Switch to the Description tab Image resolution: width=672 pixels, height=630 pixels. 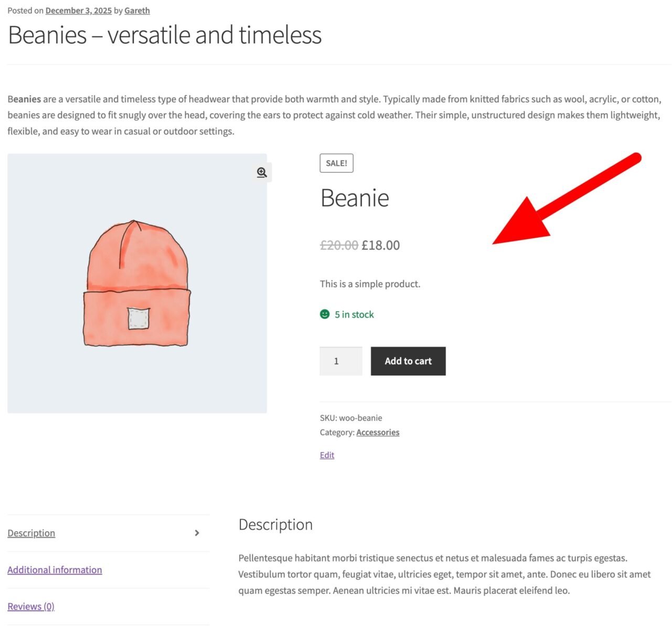coord(31,533)
